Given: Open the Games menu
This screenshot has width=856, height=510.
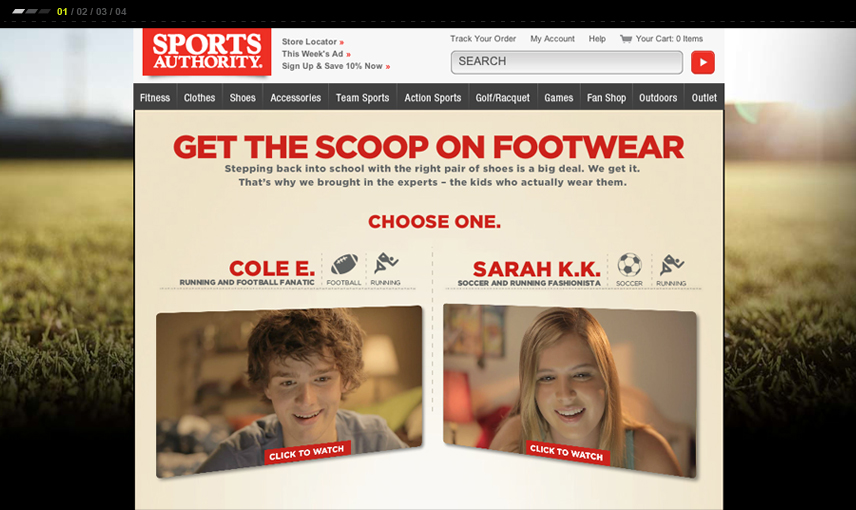Looking at the screenshot, I should pyautogui.click(x=558, y=98).
